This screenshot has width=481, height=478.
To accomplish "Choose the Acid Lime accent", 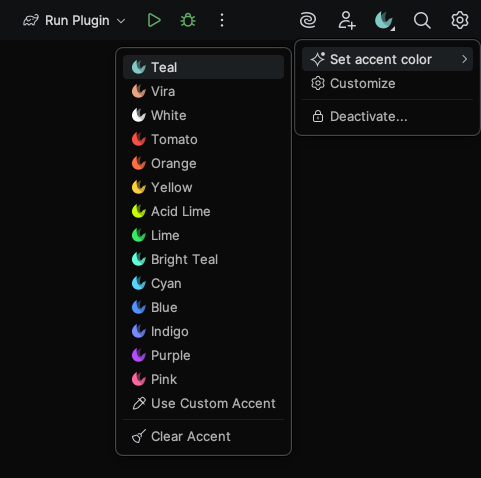I will (x=203, y=211).
